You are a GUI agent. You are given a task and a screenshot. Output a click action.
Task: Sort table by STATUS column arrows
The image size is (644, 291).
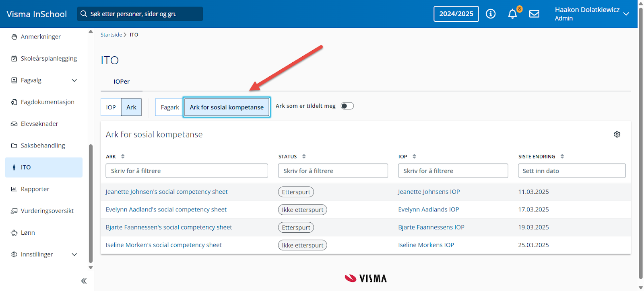[x=304, y=156]
